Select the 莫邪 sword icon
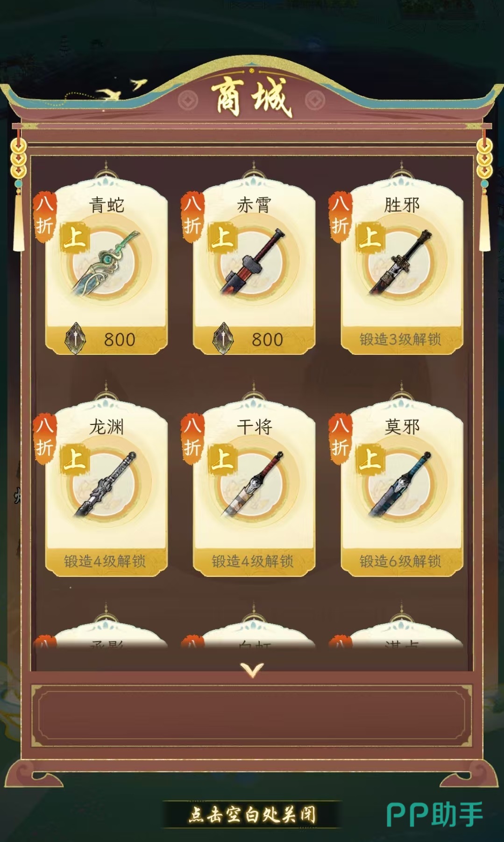 (401, 484)
